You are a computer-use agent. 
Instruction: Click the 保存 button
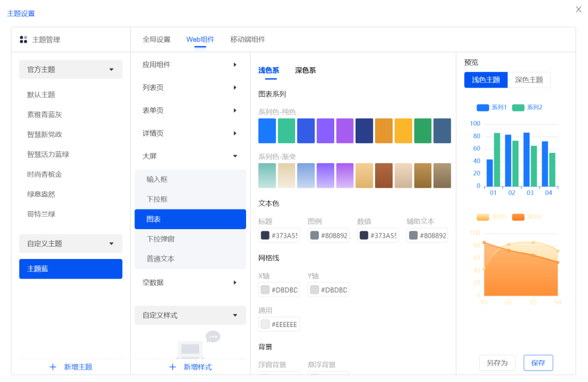(538, 362)
